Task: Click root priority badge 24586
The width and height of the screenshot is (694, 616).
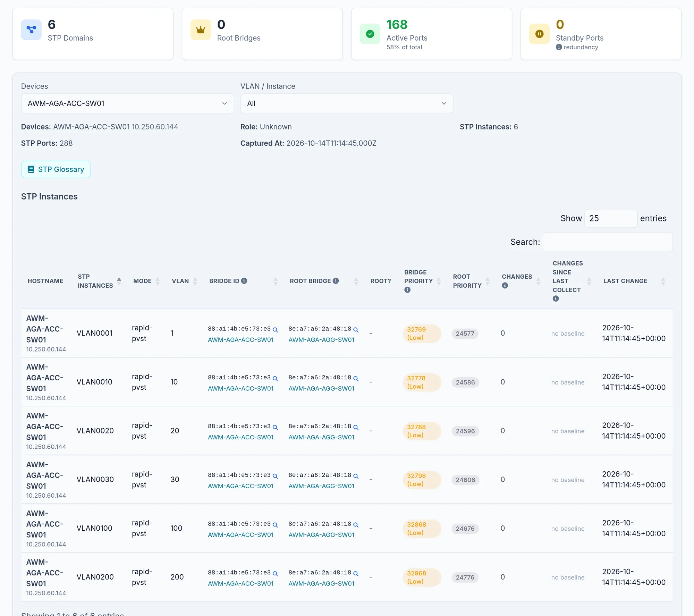Action: pyautogui.click(x=465, y=382)
